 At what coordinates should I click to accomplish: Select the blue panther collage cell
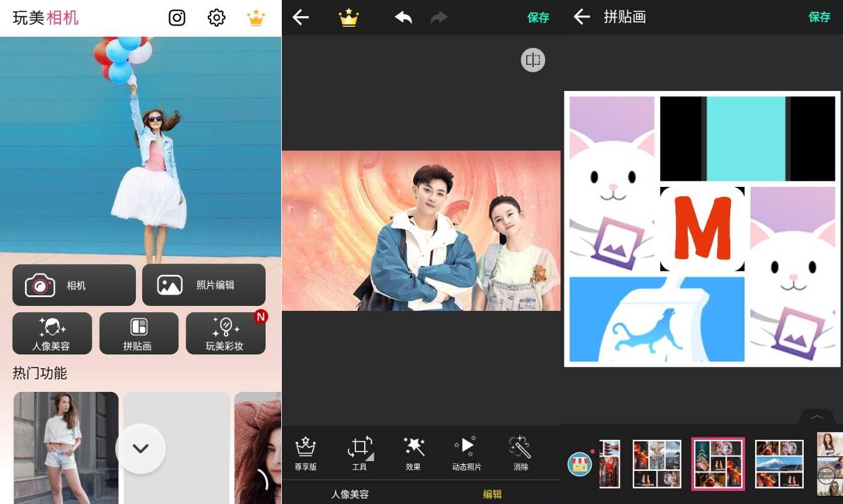(x=657, y=320)
